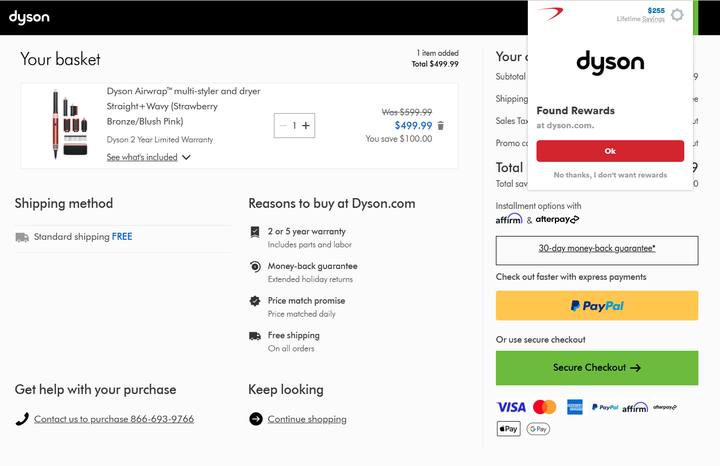Accept rewards with the red Ok button

(610, 151)
